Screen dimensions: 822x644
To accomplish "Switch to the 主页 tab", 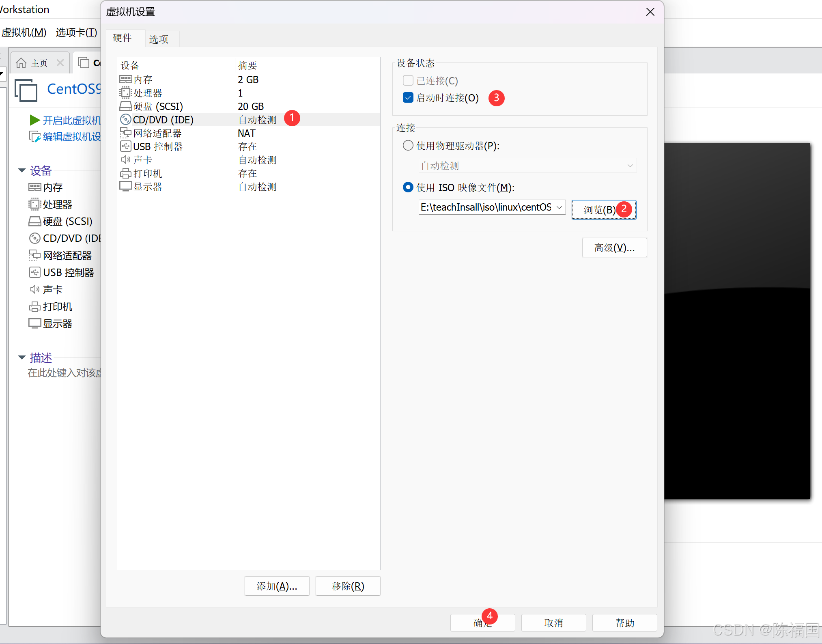I will (40, 63).
